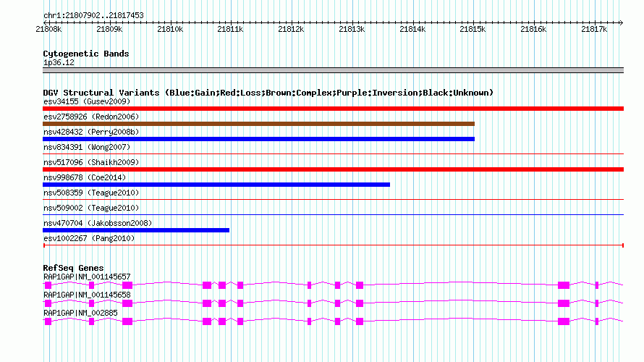The width and height of the screenshot is (644, 362).
Task: Open the esv2758926 (Redon2006) label
Action: tap(91, 117)
